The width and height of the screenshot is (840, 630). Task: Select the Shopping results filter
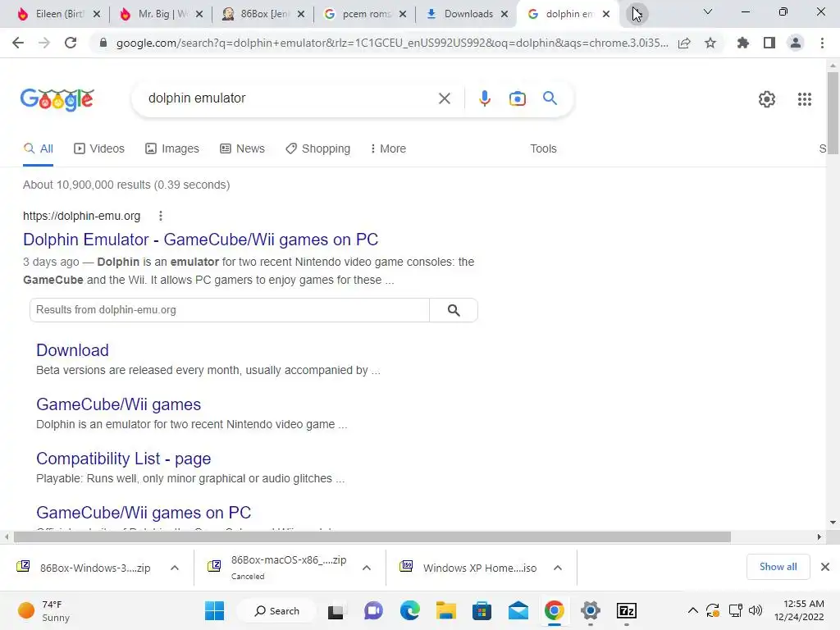(x=317, y=148)
